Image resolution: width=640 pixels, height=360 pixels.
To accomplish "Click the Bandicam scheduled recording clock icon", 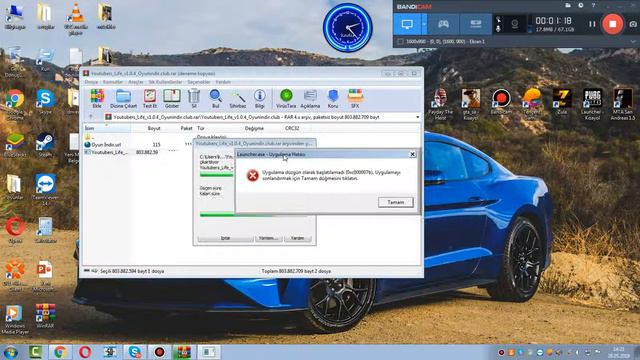I will click(x=581, y=5).
